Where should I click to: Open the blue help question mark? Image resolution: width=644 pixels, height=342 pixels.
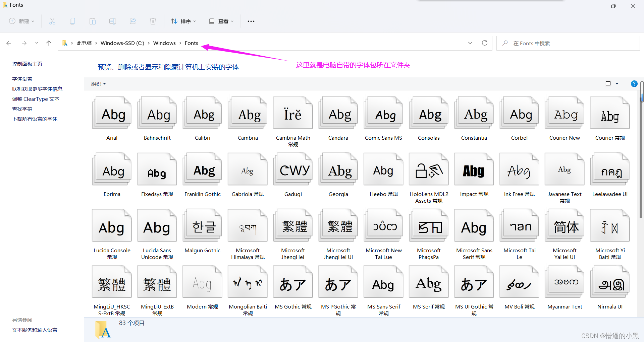point(634,84)
